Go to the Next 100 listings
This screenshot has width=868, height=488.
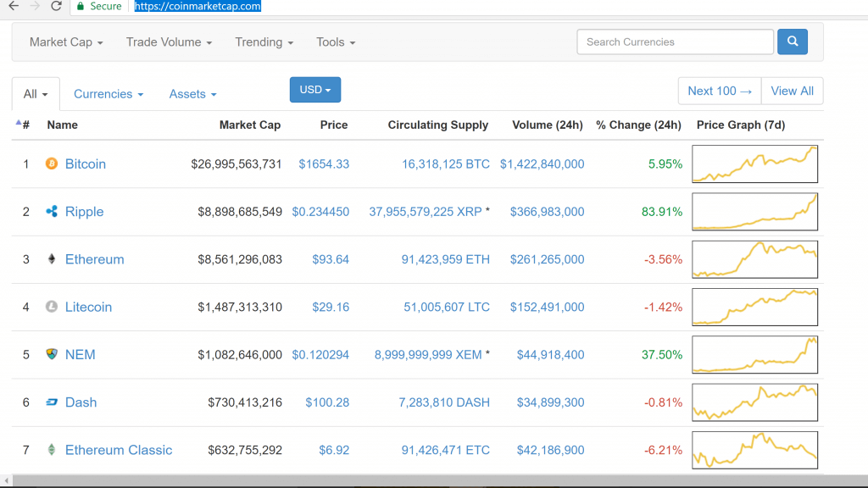point(720,91)
